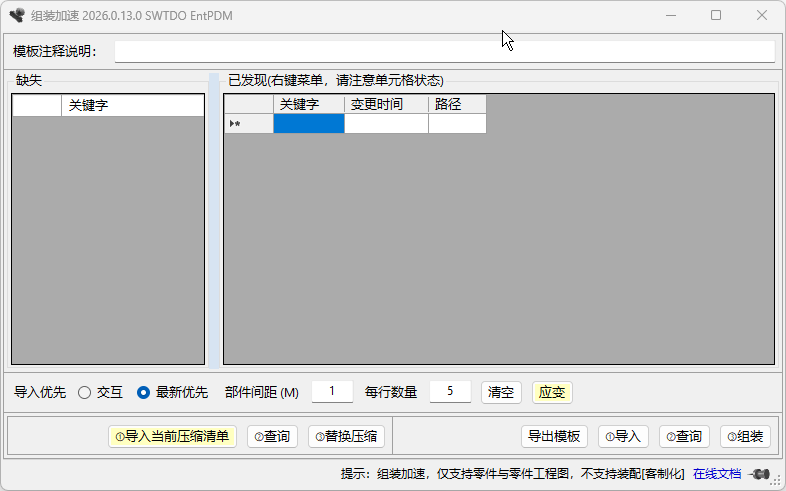The image size is (786, 491).
Task: Click the 清空 button
Action: point(502,392)
